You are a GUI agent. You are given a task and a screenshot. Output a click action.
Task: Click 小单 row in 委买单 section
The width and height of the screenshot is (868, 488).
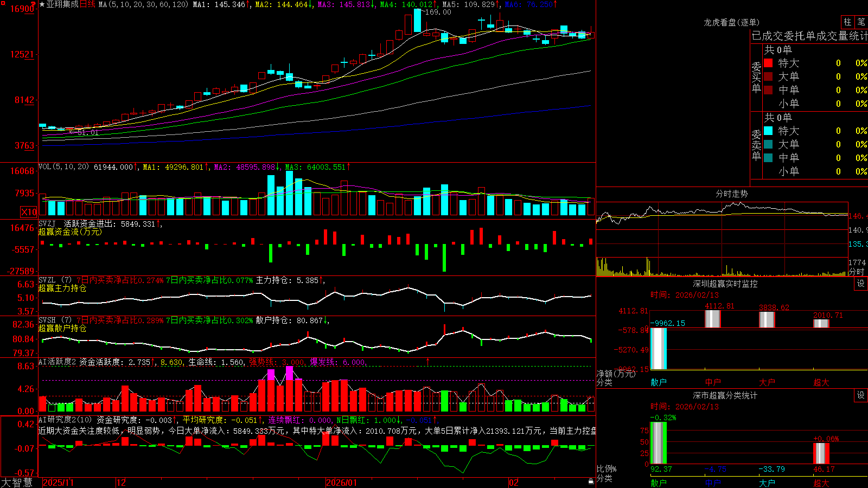pos(815,104)
